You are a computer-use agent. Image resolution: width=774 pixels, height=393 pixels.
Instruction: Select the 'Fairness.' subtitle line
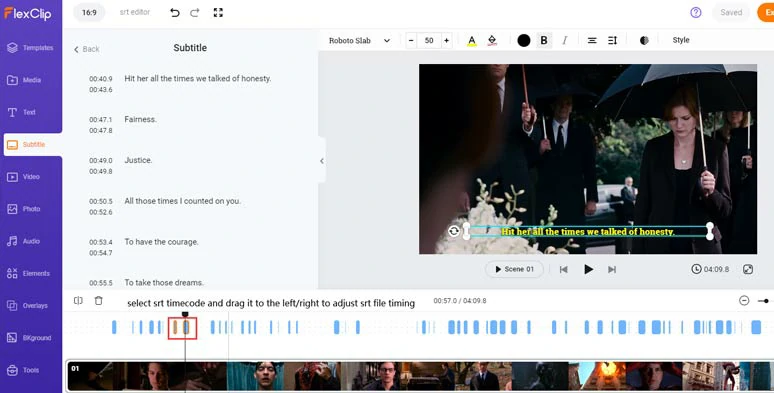tap(140, 119)
